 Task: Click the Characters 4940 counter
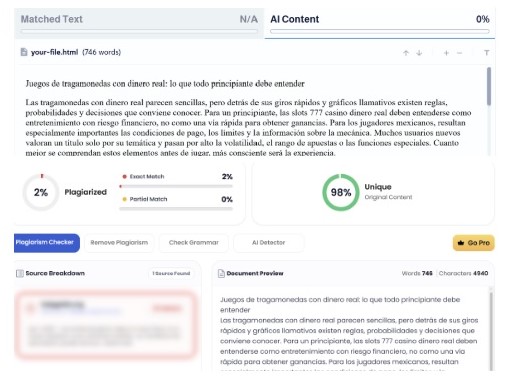tap(463, 273)
